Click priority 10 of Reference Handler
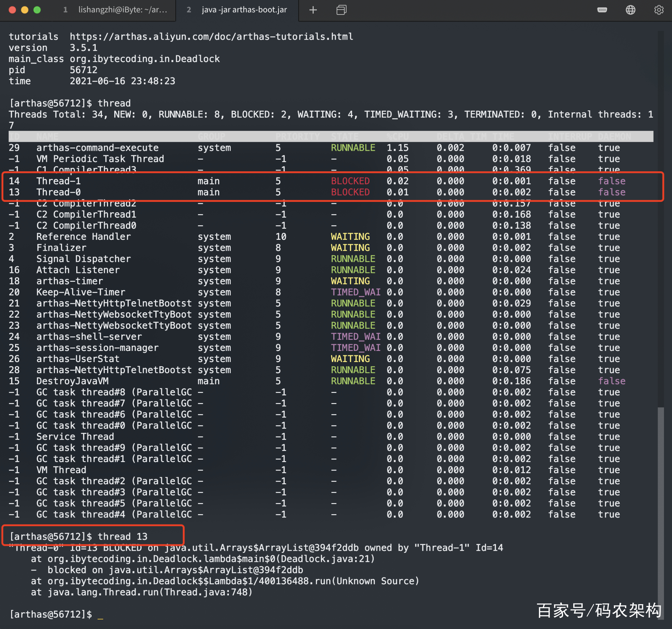The width and height of the screenshot is (672, 629). click(x=281, y=236)
